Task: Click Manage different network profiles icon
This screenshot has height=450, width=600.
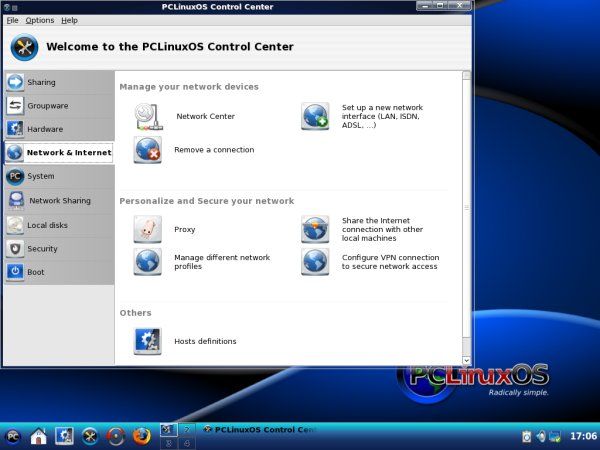Action: coord(148,262)
